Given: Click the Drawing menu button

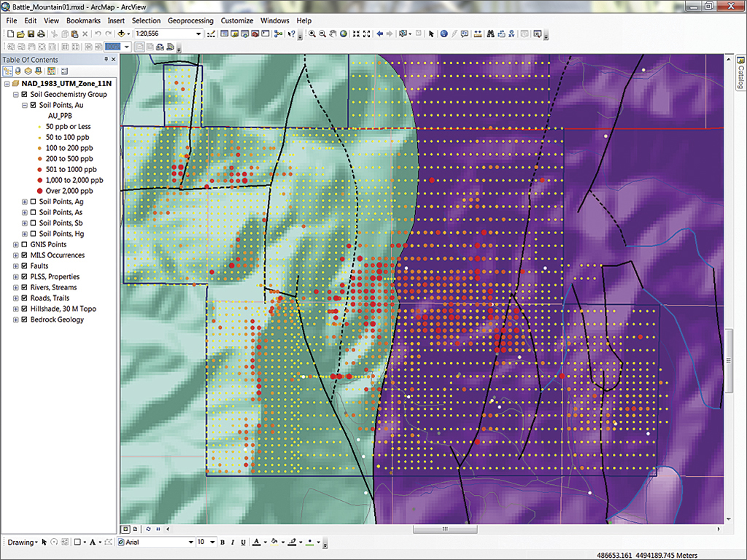Looking at the screenshot, I should (x=20, y=542).
